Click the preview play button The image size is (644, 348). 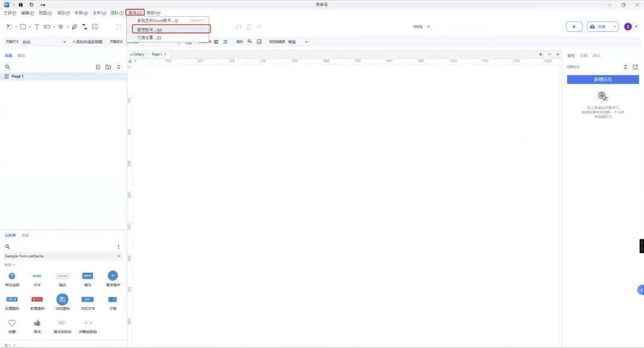(574, 27)
